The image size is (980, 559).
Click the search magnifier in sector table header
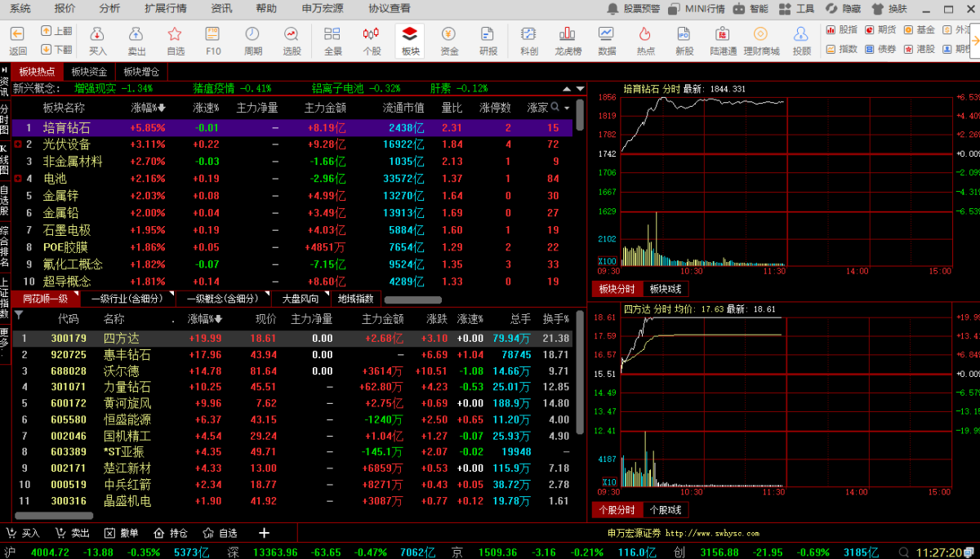555,107
